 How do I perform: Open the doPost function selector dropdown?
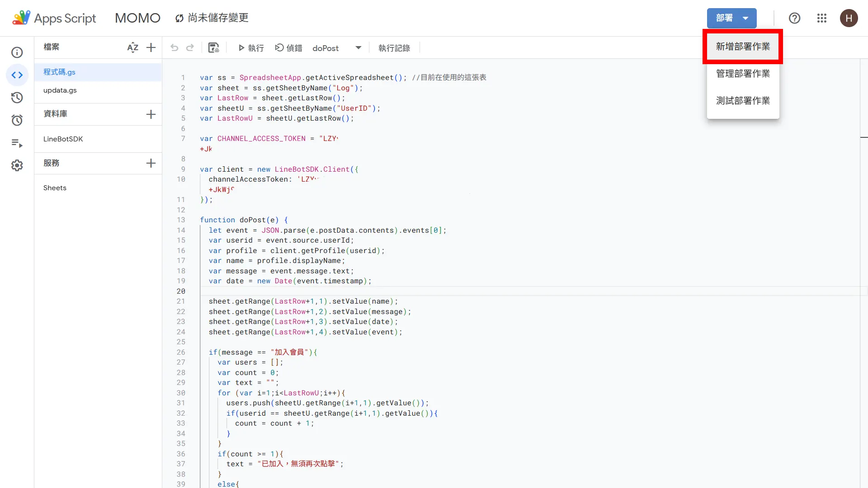pyautogui.click(x=358, y=47)
